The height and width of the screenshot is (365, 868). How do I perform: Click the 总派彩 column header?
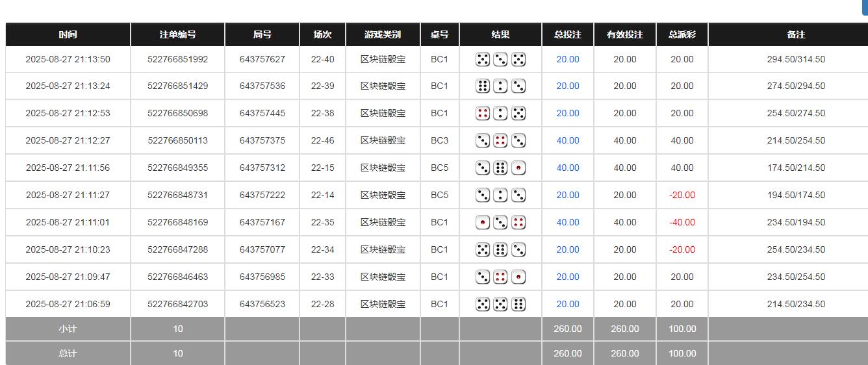(x=682, y=35)
